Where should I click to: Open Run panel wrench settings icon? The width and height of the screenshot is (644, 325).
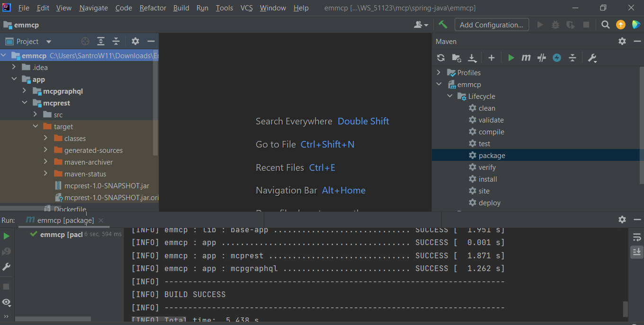6,267
